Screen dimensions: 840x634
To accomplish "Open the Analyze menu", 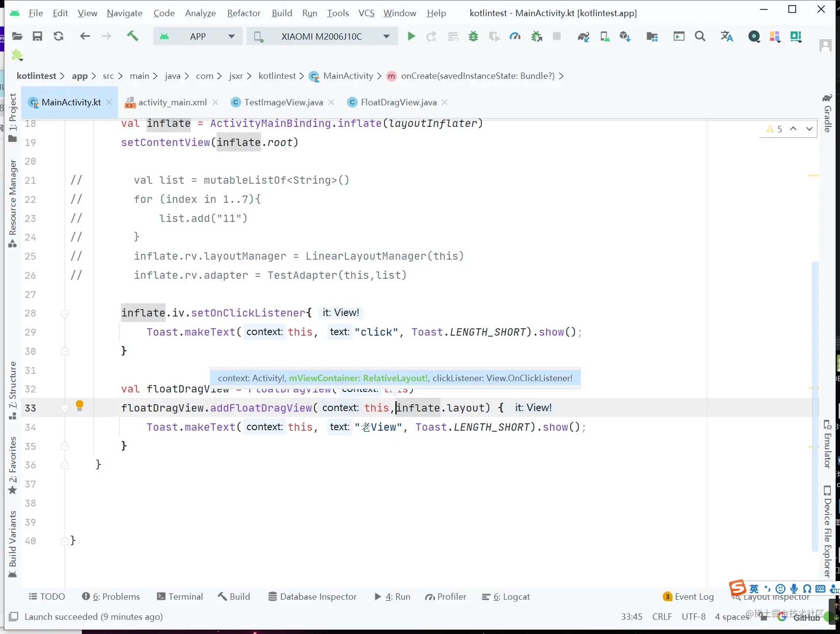I will 200,13.
